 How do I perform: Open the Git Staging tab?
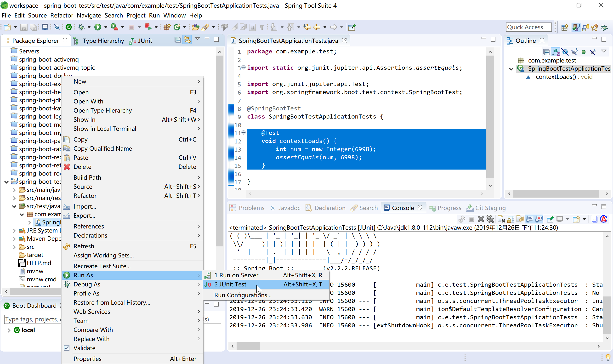point(486,208)
